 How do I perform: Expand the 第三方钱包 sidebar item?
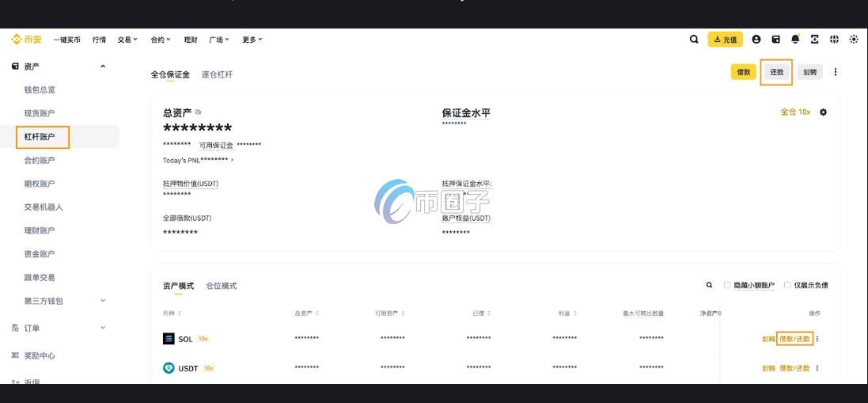[x=102, y=301]
